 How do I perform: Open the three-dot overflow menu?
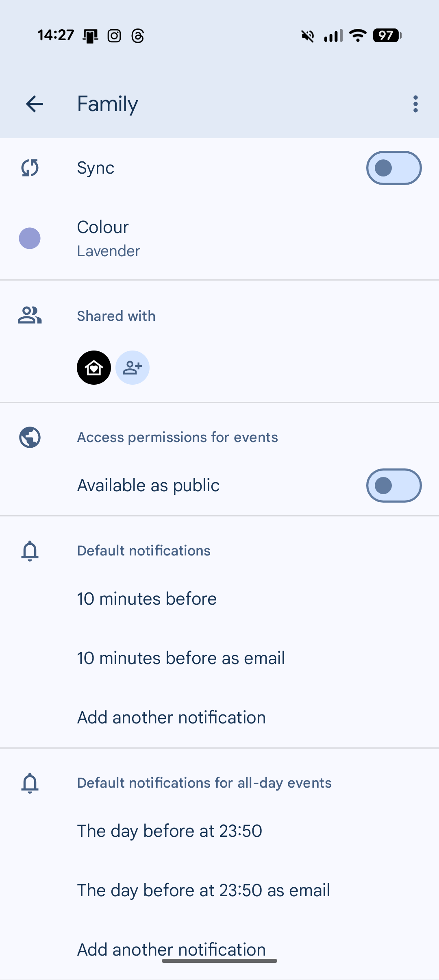coord(415,104)
